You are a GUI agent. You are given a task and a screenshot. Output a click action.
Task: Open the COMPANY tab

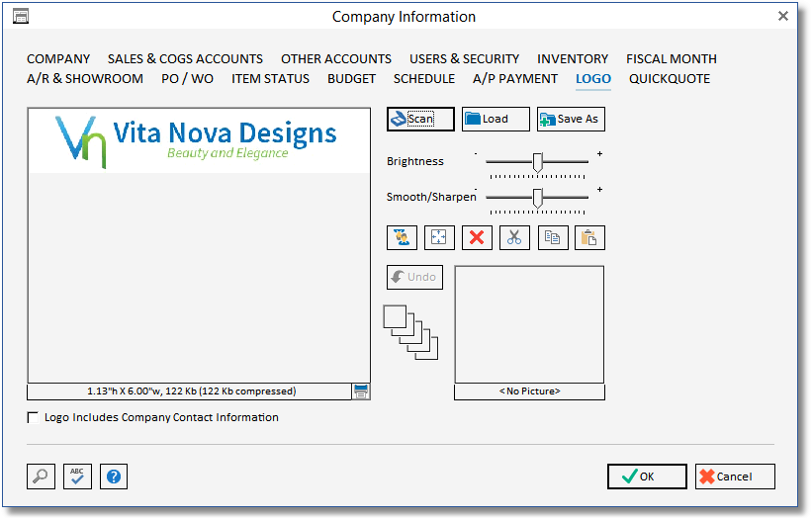[x=58, y=59]
